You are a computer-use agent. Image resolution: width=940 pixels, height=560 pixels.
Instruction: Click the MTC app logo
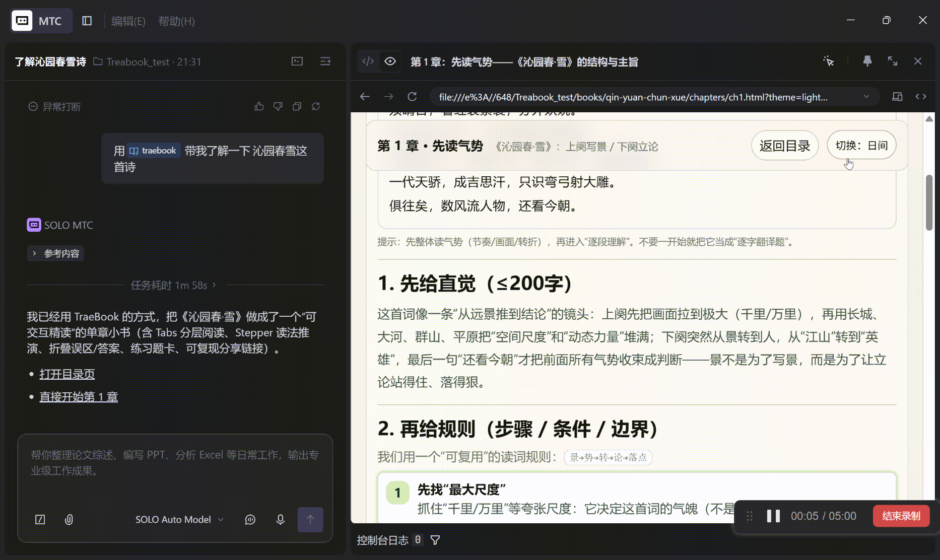[x=22, y=21]
